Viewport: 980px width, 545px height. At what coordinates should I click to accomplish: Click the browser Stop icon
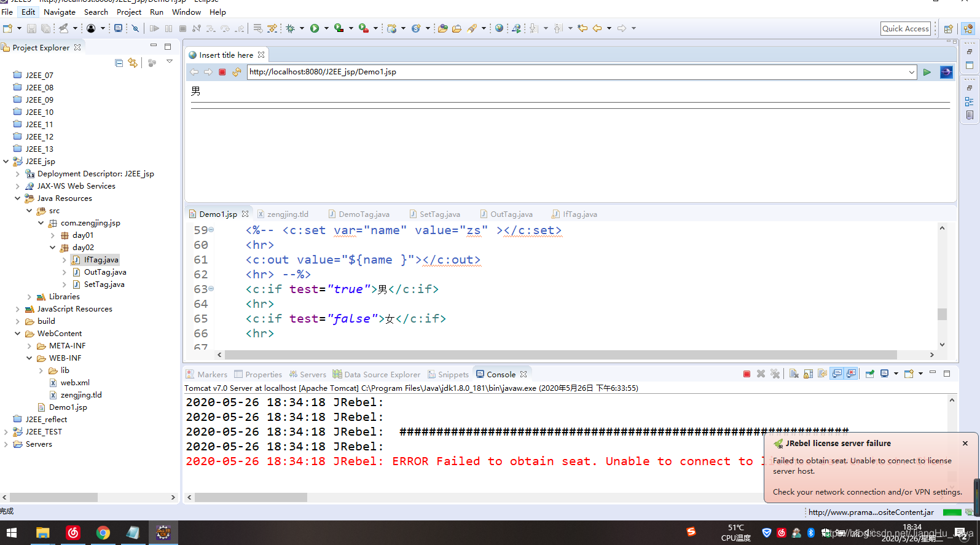[222, 72]
